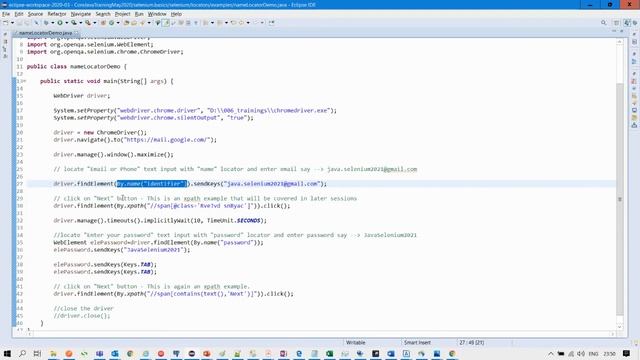Viewport: 640px width, 360px height.
Task: Click the Next Annotation toolbar icon
Action: tap(205, 23)
